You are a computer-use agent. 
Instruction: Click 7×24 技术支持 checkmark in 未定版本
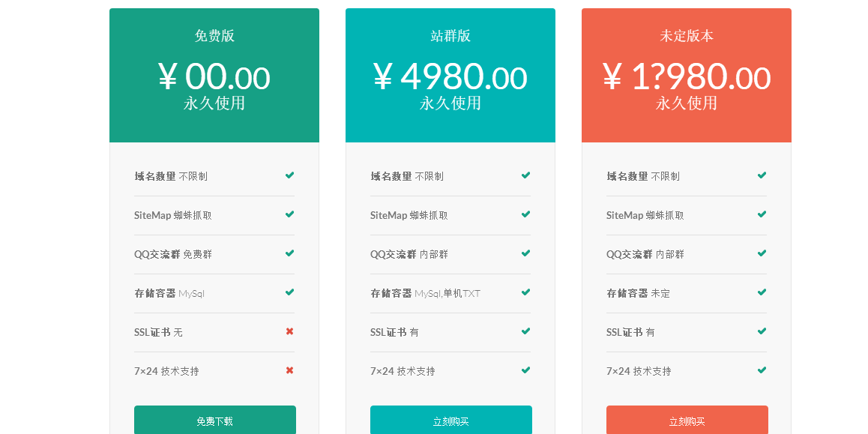coord(762,370)
